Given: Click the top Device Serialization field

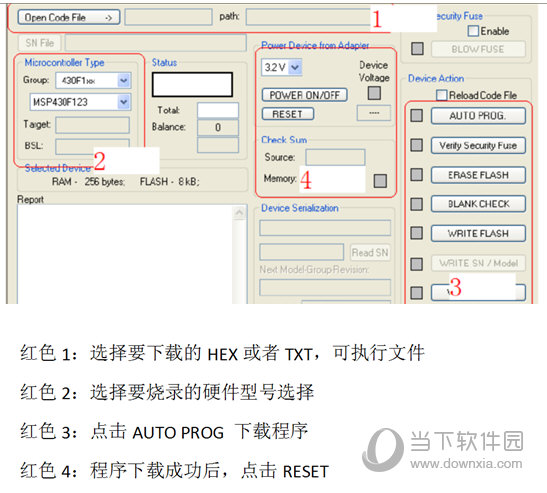Looking at the screenshot, I should pos(325,228).
